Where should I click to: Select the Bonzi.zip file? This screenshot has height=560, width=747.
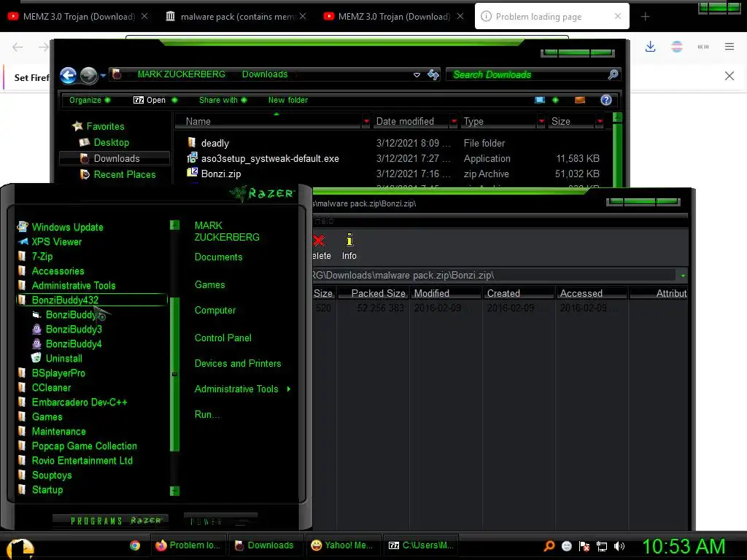(220, 174)
